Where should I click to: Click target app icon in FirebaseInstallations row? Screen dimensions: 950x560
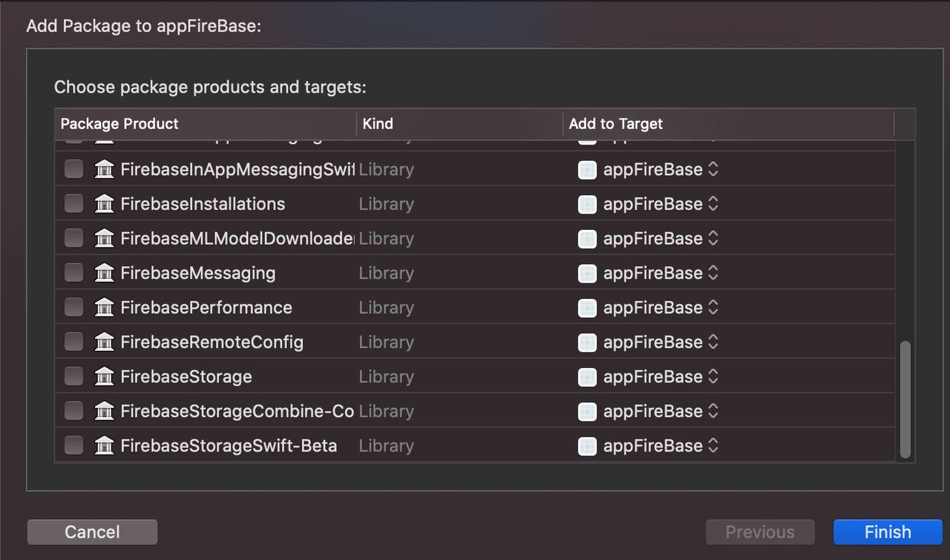point(587,204)
